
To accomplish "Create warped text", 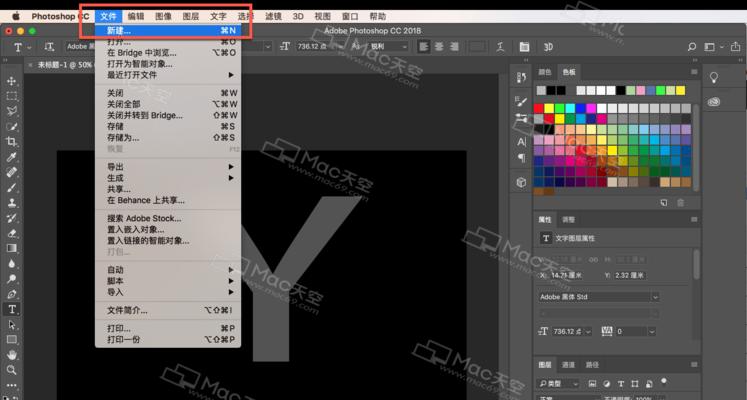I will pos(500,47).
